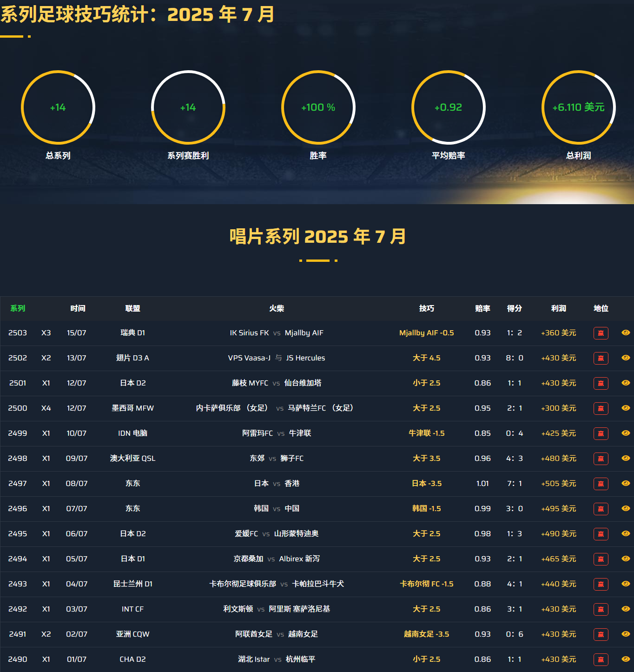The width and height of the screenshot is (634, 672).
Task: Click the tip 牛津联 -1.5
Action: [x=426, y=433]
